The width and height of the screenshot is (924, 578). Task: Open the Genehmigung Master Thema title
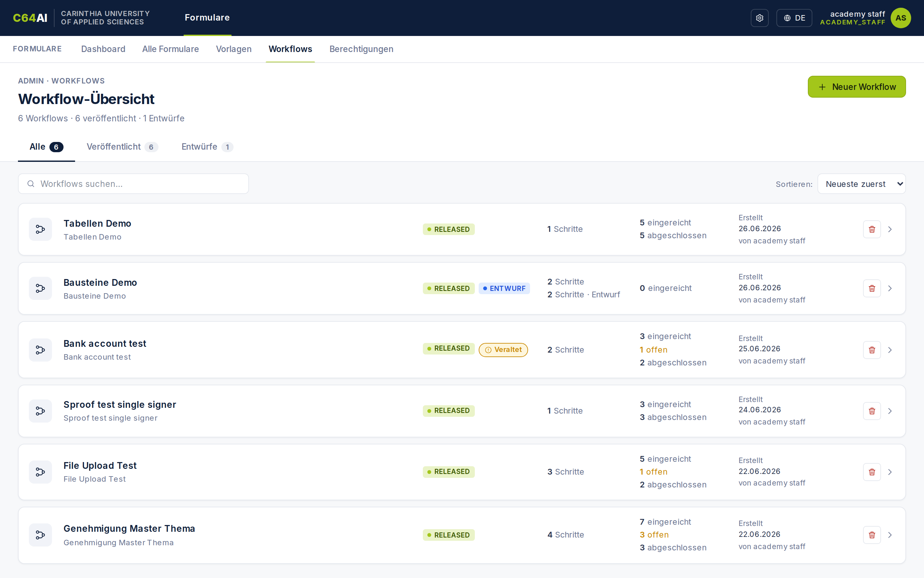pos(129,528)
